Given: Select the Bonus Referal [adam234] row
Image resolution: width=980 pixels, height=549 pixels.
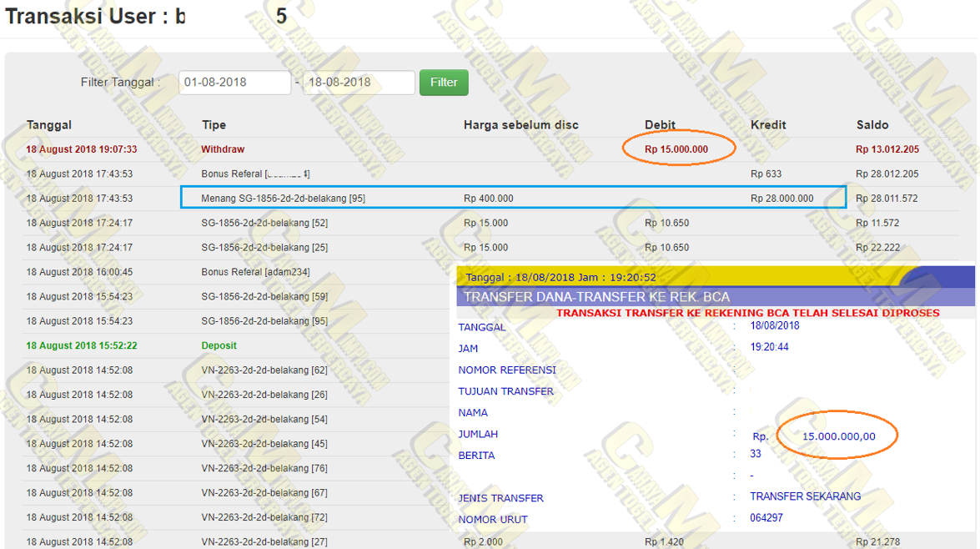Looking at the screenshot, I should (251, 272).
